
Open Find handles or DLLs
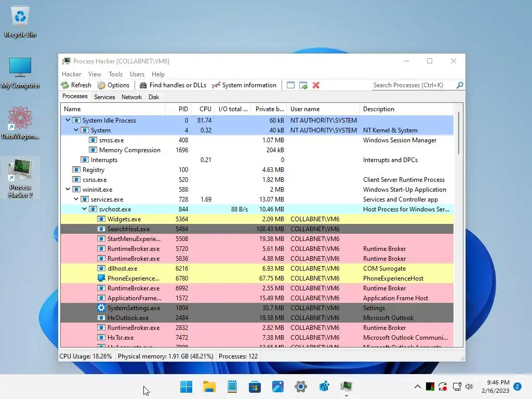(172, 85)
